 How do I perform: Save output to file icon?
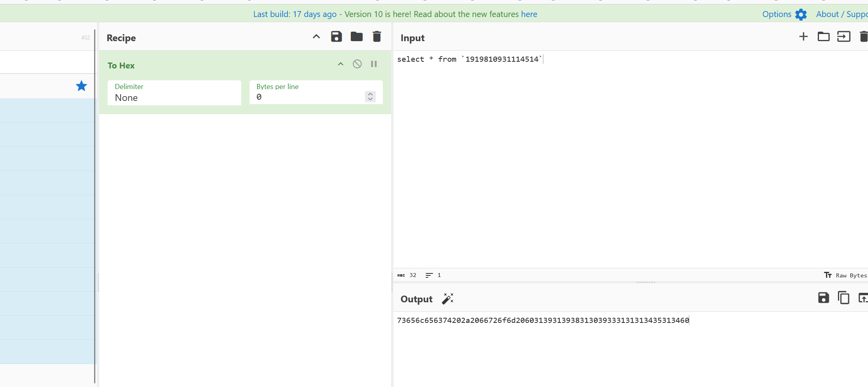pyautogui.click(x=823, y=298)
